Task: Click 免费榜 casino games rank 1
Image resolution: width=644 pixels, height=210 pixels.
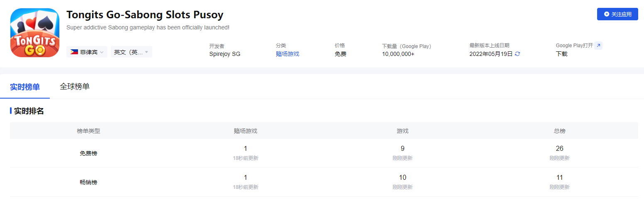Action: point(246,148)
